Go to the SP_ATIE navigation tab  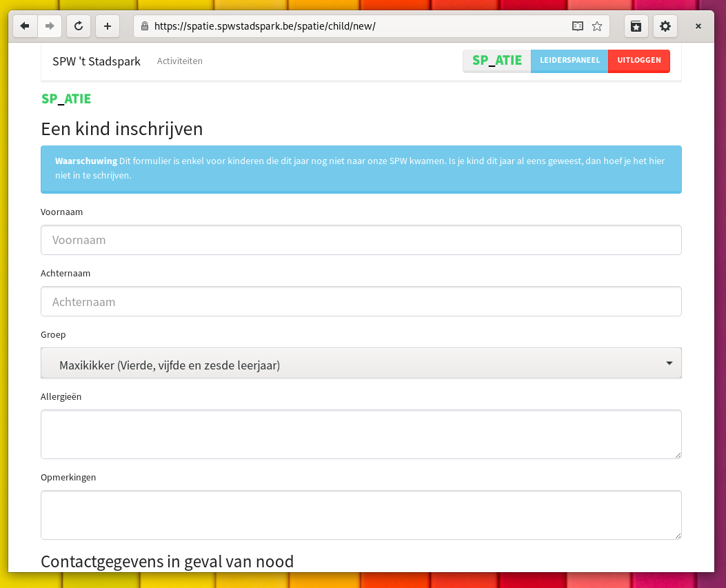(496, 61)
